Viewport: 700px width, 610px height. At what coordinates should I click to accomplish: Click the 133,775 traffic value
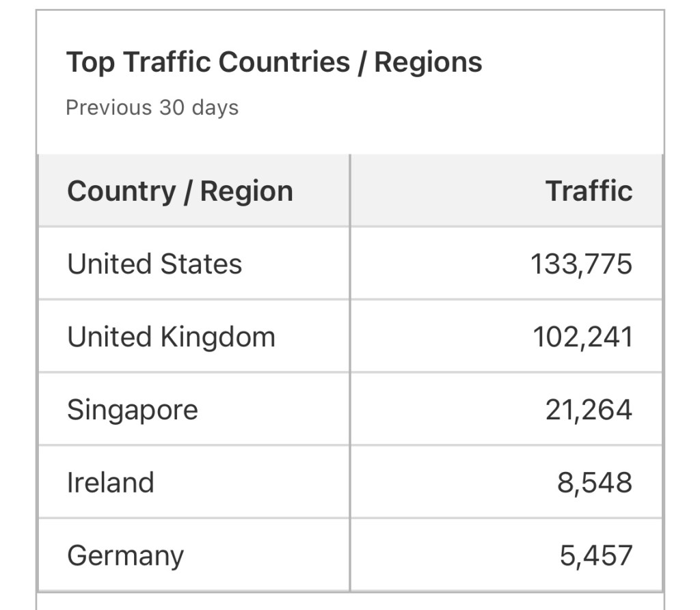581,264
